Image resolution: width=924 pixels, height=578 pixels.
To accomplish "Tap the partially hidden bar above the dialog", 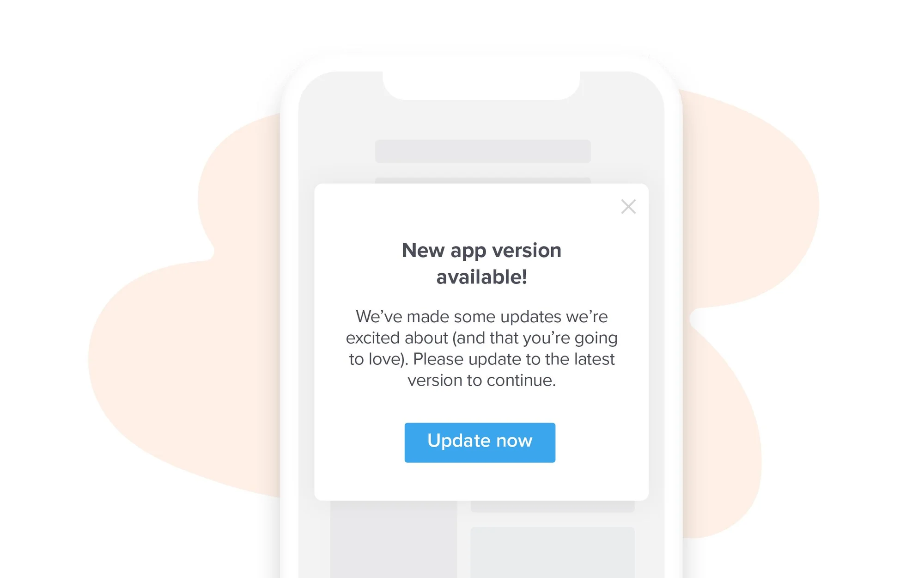I will point(483,180).
